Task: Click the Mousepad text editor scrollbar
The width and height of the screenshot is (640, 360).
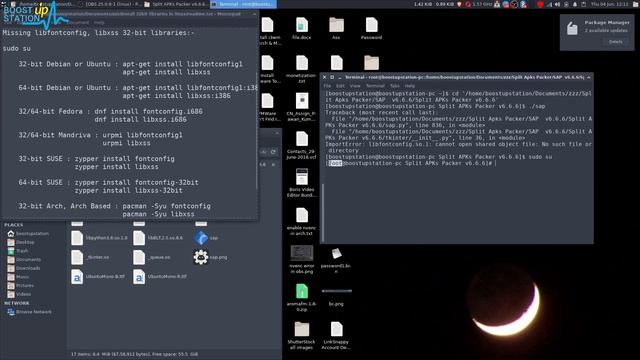Action: tap(257, 131)
